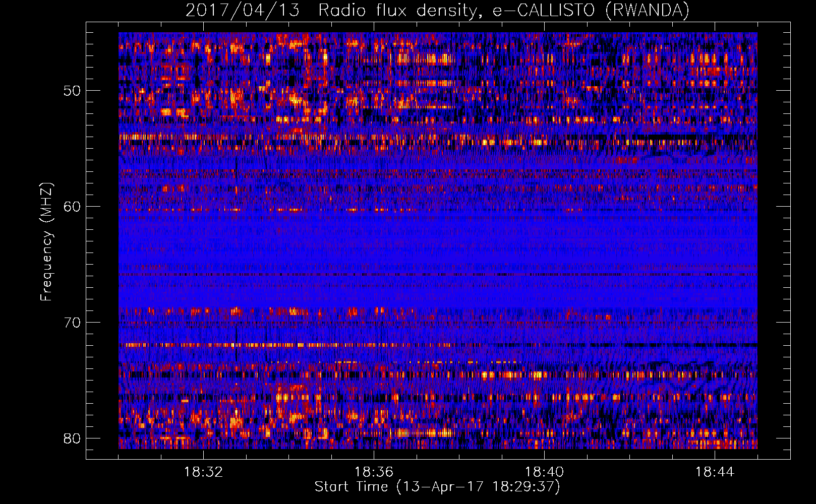Click the "50" frequency tick label
This screenshot has width=816, height=504.
point(73,91)
